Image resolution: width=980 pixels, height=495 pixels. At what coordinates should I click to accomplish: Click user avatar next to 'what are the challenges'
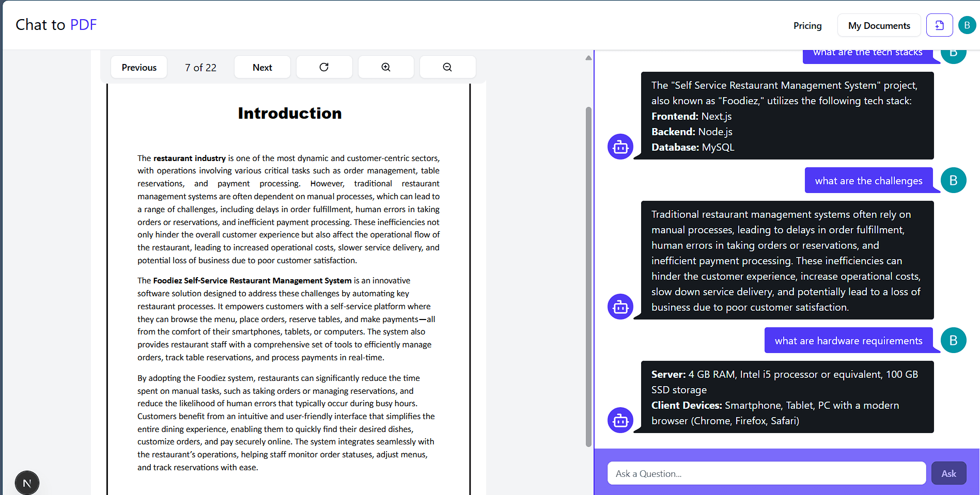coord(953,180)
